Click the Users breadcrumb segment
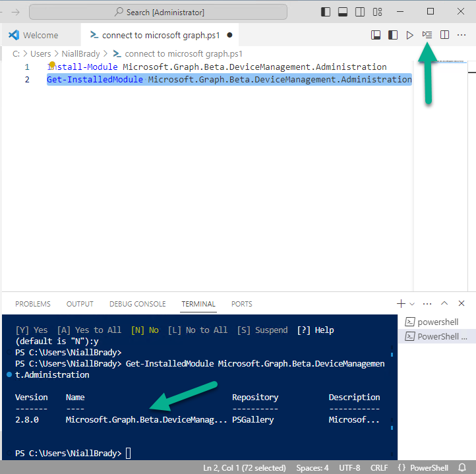This screenshot has height=474, width=476. click(41, 54)
